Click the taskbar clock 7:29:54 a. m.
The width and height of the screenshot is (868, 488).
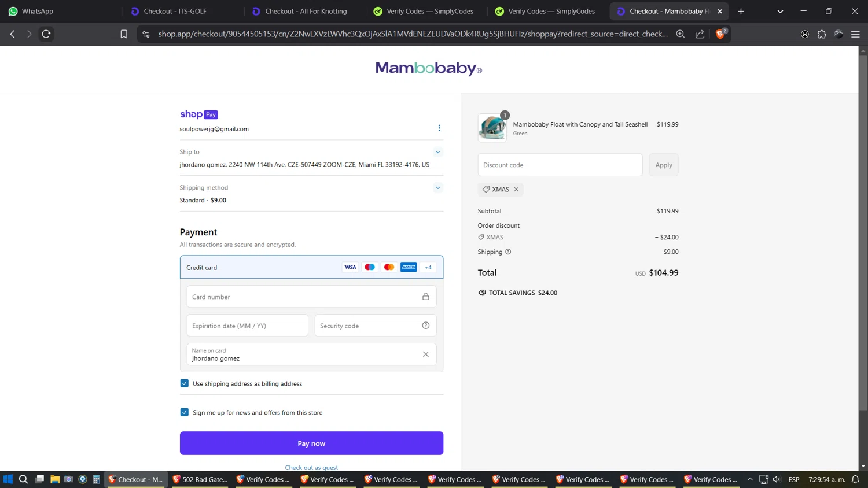(827, 479)
